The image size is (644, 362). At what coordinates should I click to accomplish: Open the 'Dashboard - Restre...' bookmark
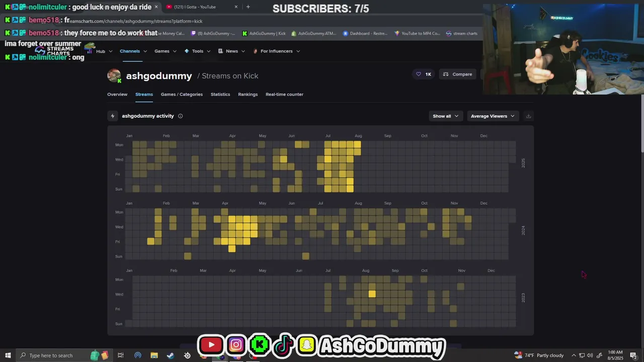(x=365, y=34)
